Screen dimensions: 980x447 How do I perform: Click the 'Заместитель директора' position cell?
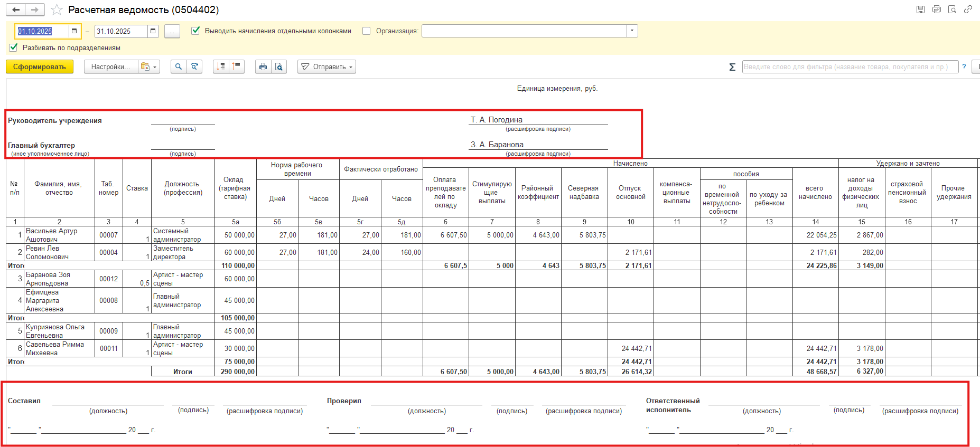(183, 252)
